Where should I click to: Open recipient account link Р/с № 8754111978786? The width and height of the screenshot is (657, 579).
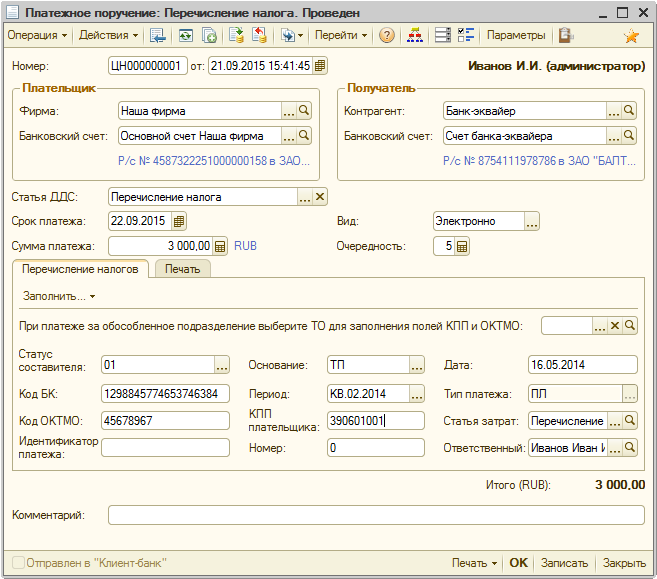(x=539, y=161)
